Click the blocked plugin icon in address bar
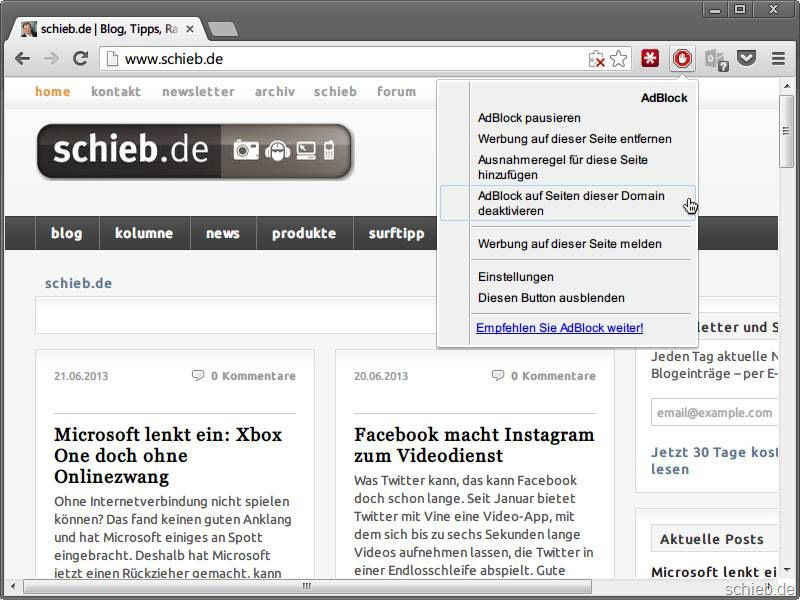The height and width of the screenshot is (600, 800). [x=596, y=59]
